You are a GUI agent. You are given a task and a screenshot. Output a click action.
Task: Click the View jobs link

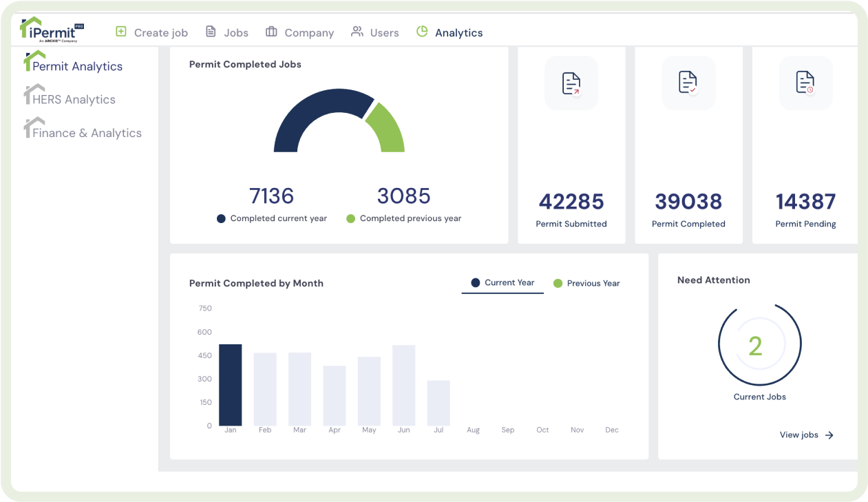807,435
